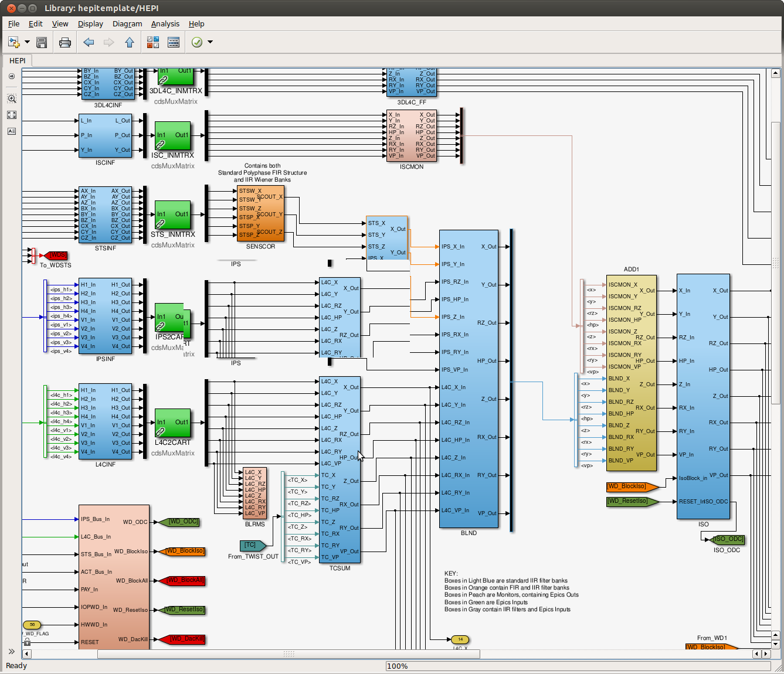The width and height of the screenshot is (784, 674).
Task: Click the hide/show browser arrow icon
Action: [12, 76]
